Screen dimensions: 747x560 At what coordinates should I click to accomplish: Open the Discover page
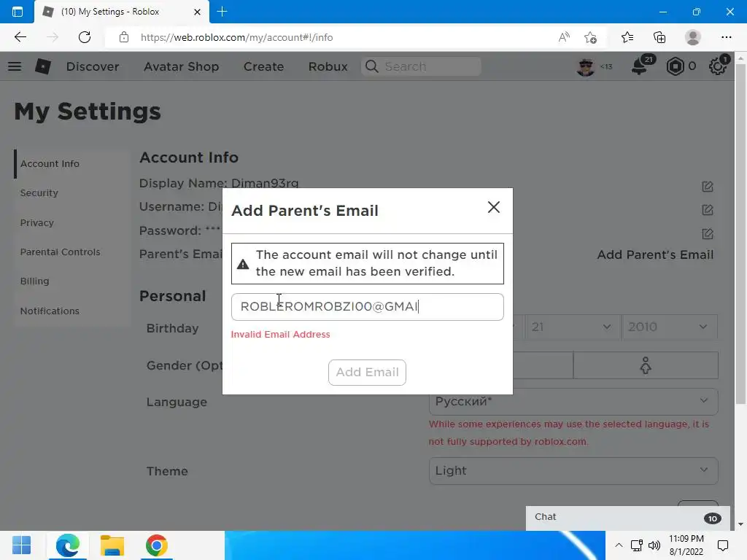(93, 66)
